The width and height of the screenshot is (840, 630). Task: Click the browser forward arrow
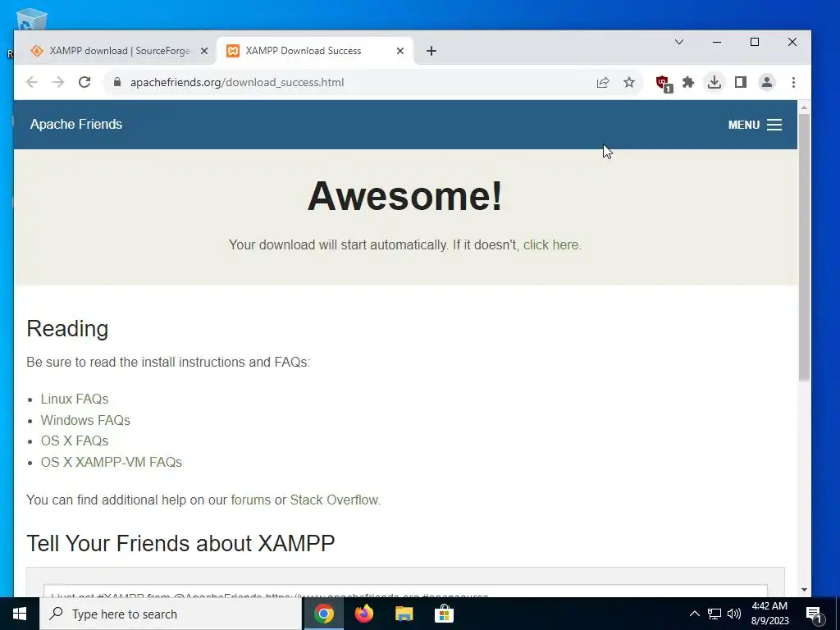(x=58, y=83)
